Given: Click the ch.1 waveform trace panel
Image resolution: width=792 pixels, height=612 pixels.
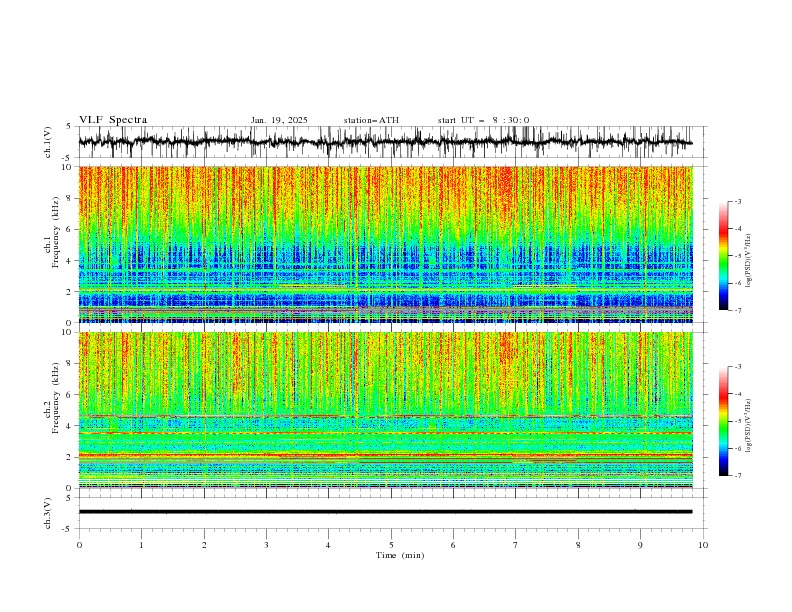Looking at the screenshot, I should [392, 142].
